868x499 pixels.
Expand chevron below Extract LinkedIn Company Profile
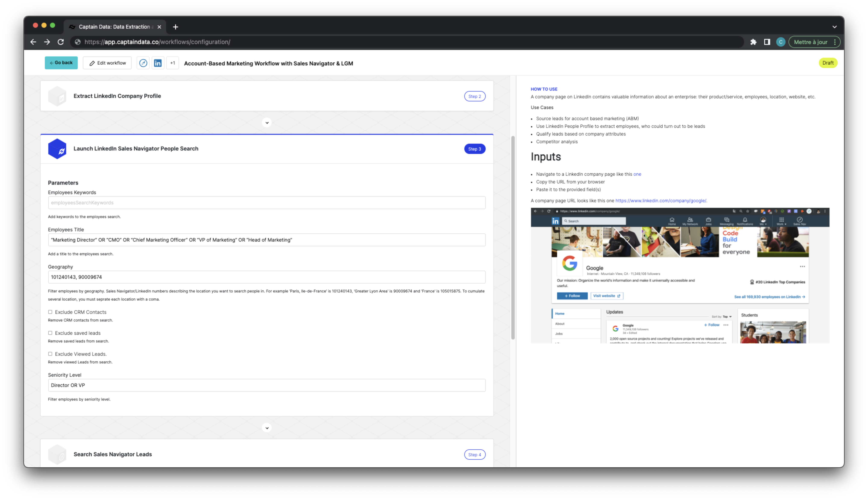tap(267, 123)
